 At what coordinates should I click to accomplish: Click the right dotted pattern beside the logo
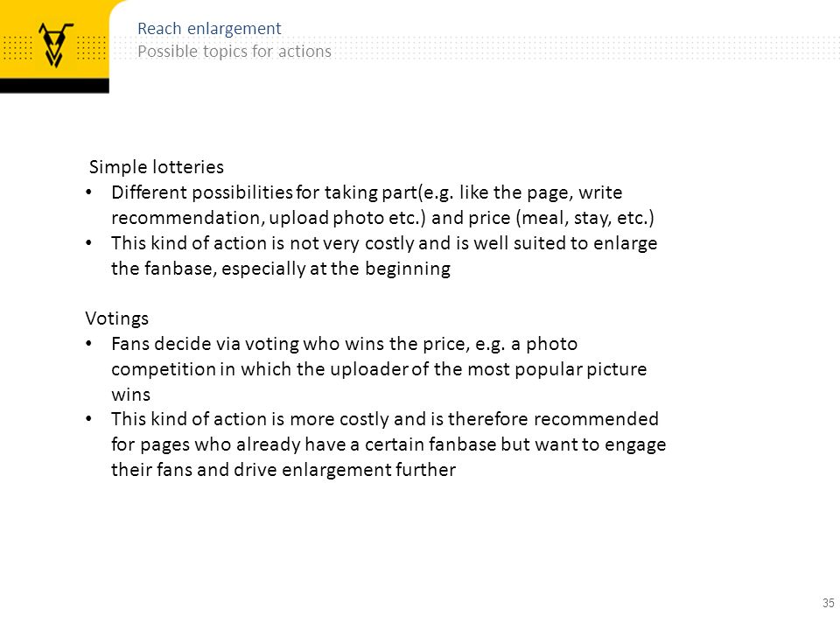91,47
